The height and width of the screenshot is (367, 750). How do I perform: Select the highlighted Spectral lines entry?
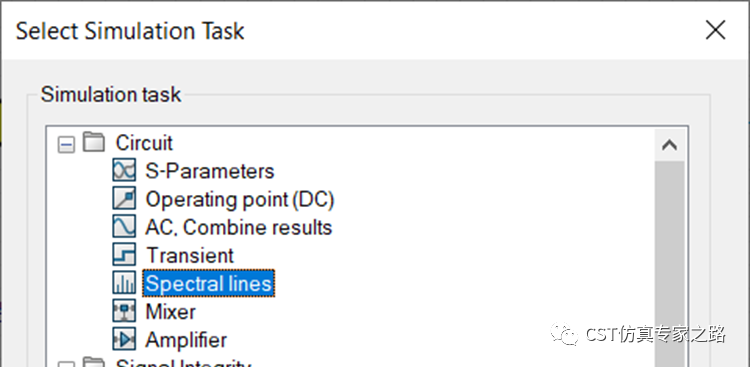click(x=209, y=283)
